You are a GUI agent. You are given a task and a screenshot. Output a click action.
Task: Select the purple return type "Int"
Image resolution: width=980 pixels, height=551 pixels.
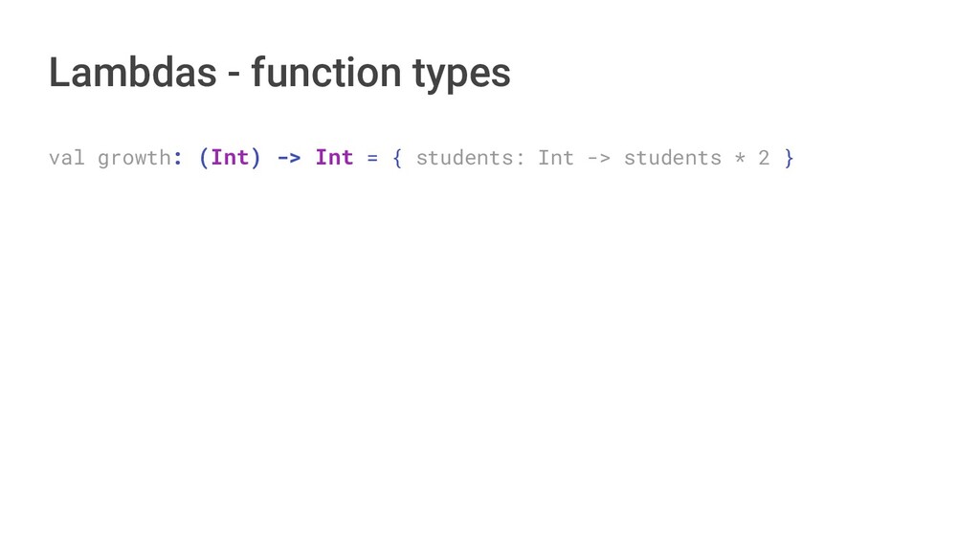click(334, 157)
